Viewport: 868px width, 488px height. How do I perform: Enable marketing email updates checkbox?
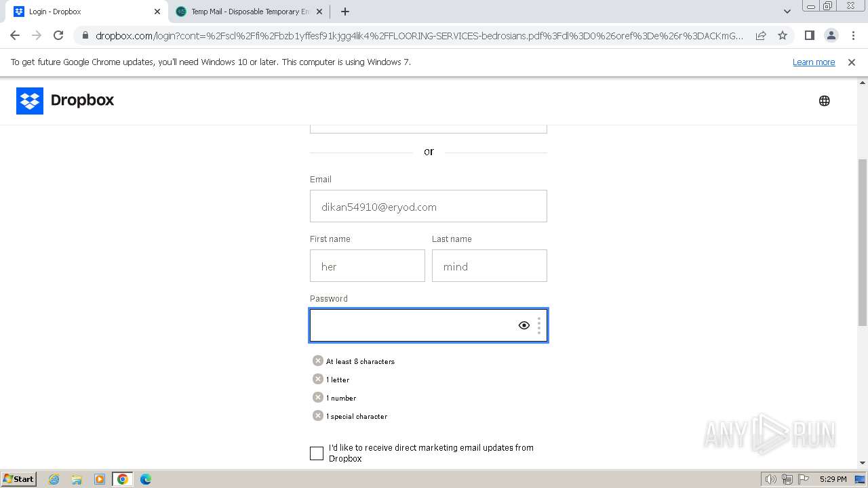coord(317,453)
